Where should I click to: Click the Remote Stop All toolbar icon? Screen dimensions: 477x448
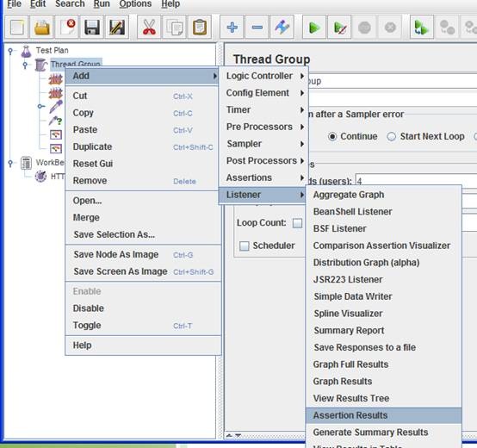tap(447, 28)
